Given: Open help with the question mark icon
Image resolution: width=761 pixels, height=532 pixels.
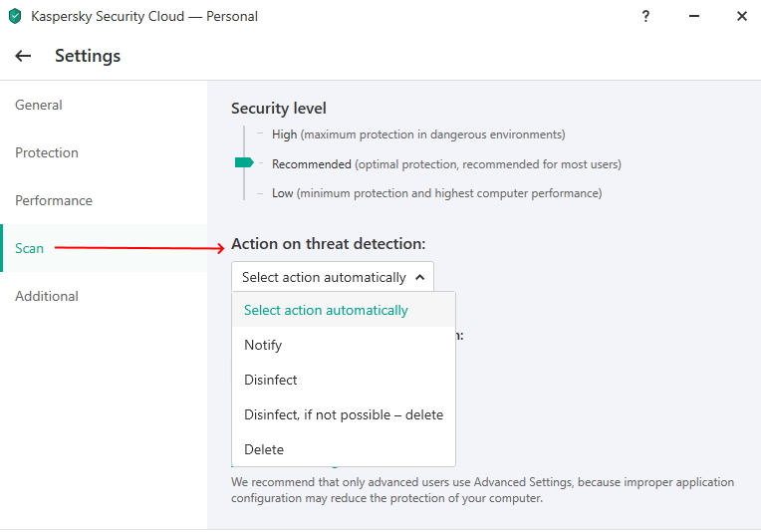Looking at the screenshot, I should pos(645,16).
